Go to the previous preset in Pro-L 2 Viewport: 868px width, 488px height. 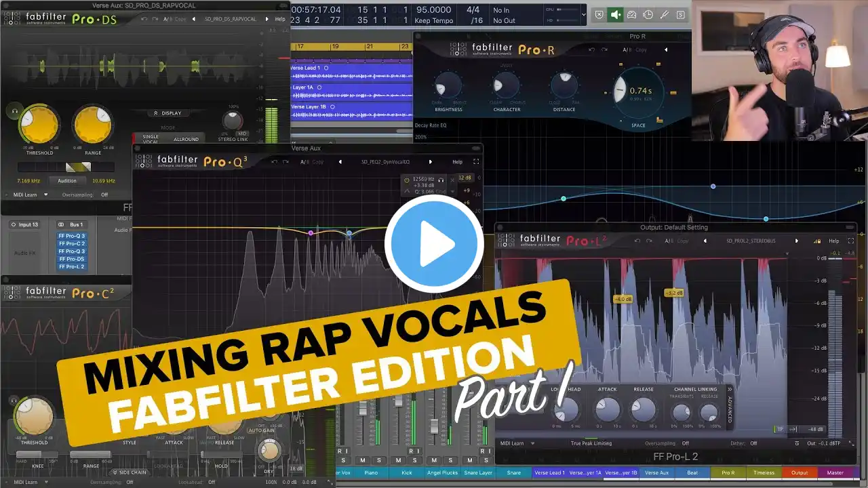(705, 241)
